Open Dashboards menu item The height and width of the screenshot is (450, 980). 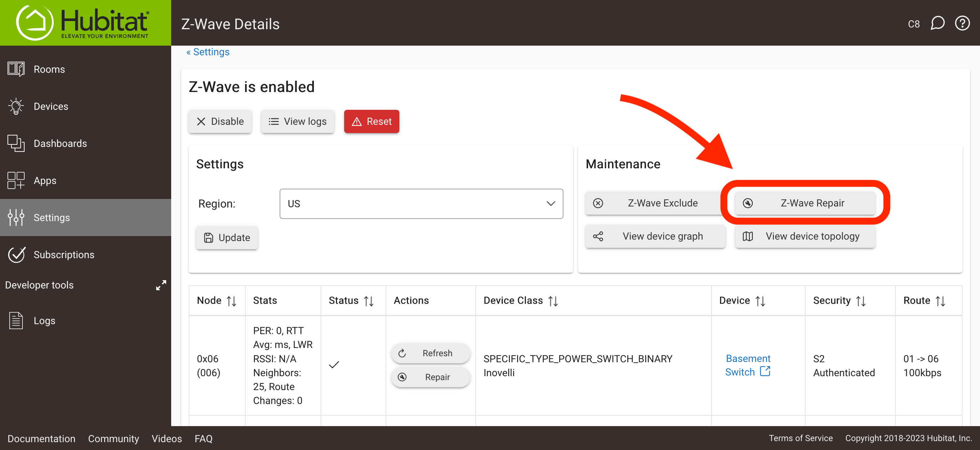tap(86, 143)
